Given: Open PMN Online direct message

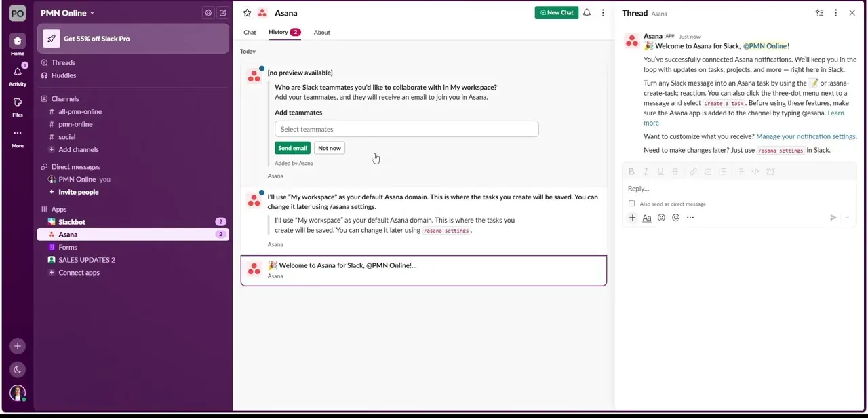Looking at the screenshot, I should (133, 179).
